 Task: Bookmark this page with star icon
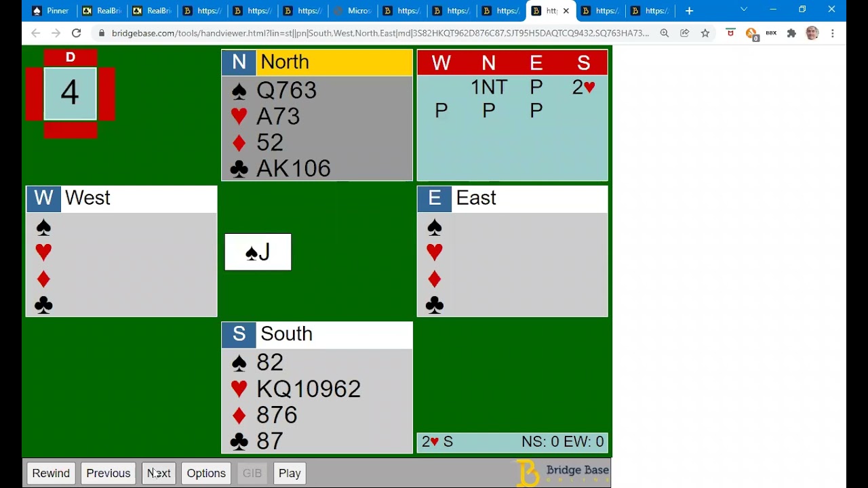click(x=705, y=33)
